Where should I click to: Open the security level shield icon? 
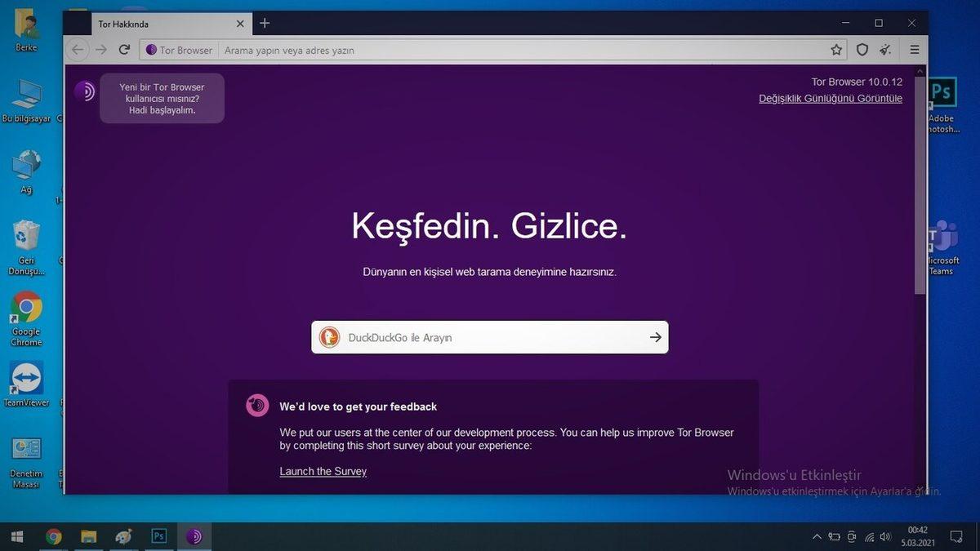click(x=862, y=50)
